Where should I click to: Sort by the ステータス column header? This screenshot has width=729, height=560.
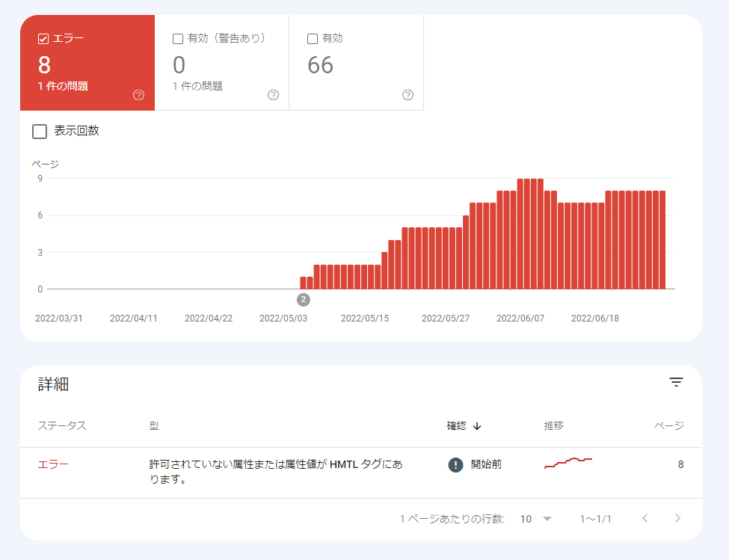pyautogui.click(x=62, y=426)
